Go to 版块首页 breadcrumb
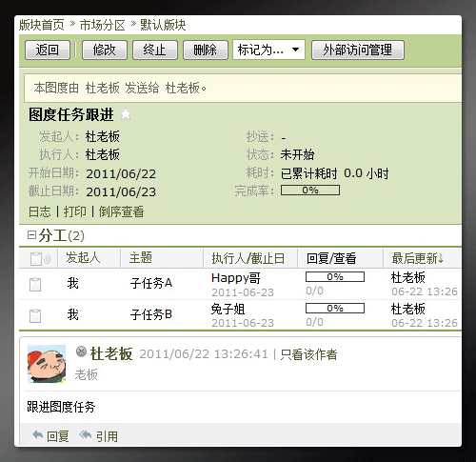 click(42, 25)
